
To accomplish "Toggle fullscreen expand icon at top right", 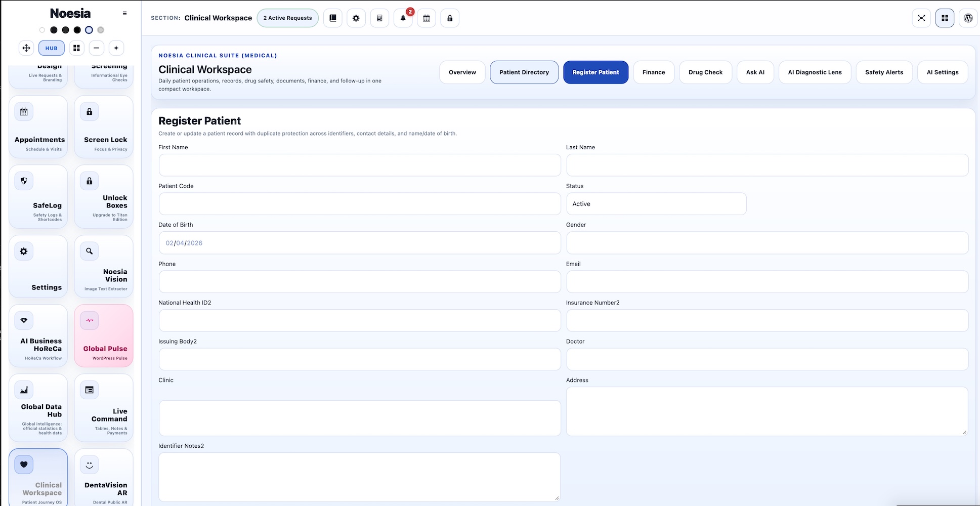I will pos(921,18).
